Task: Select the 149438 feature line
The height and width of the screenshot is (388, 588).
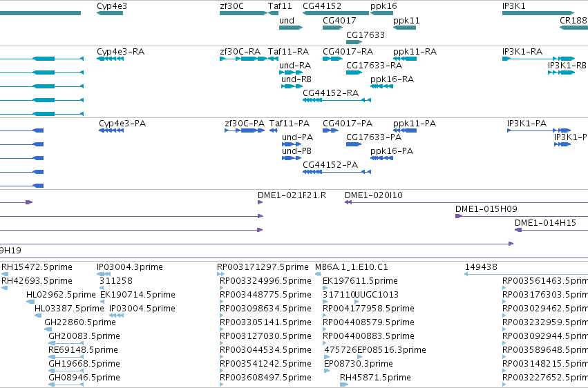Action: pyautogui.click(x=526, y=274)
